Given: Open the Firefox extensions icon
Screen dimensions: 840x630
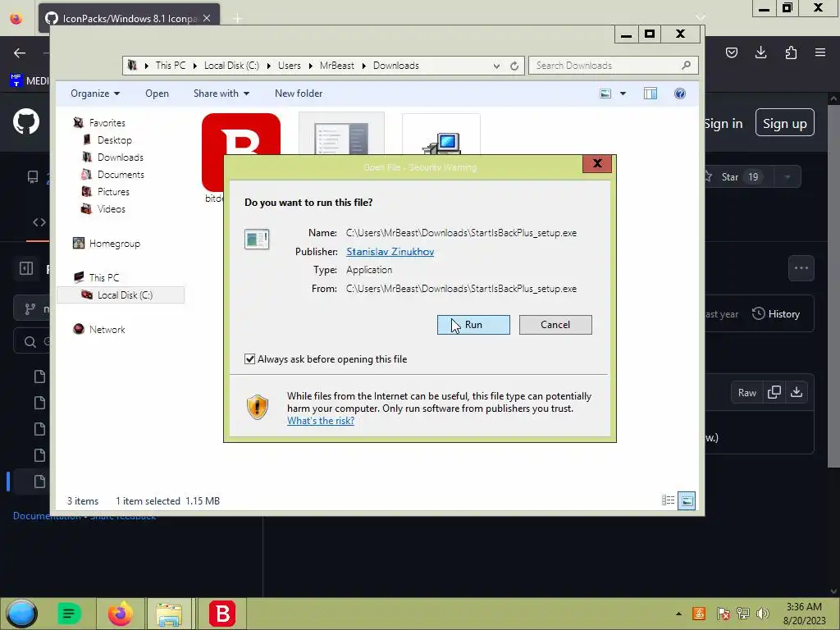Looking at the screenshot, I should point(791,52).
